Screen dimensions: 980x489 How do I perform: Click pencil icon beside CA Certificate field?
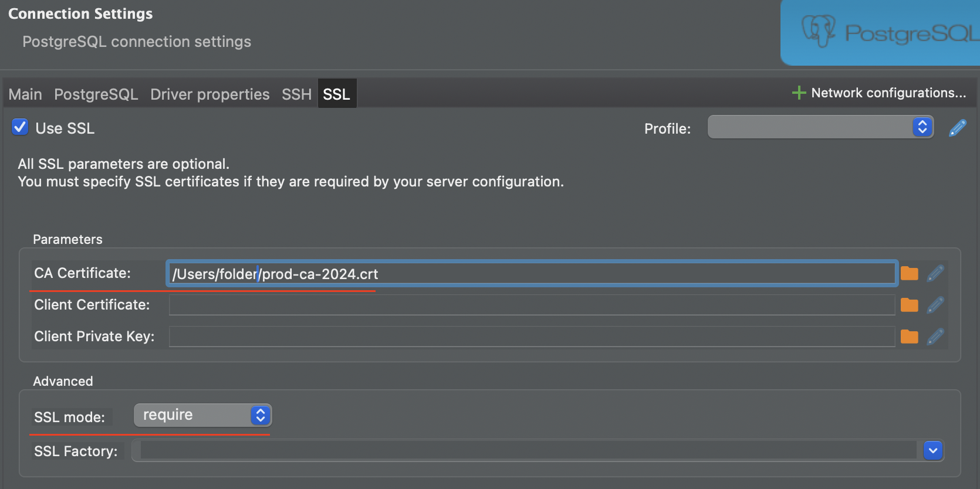click(x=935, y=273)
